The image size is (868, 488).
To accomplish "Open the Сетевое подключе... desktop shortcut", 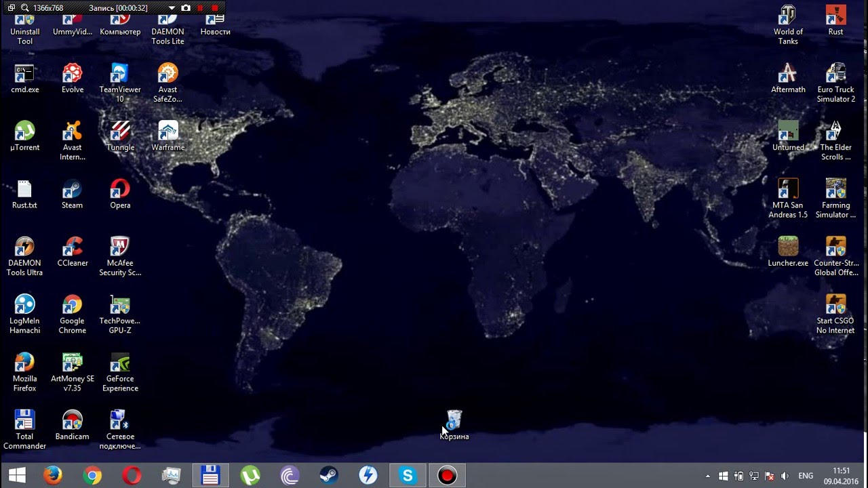I will point(120,430).
